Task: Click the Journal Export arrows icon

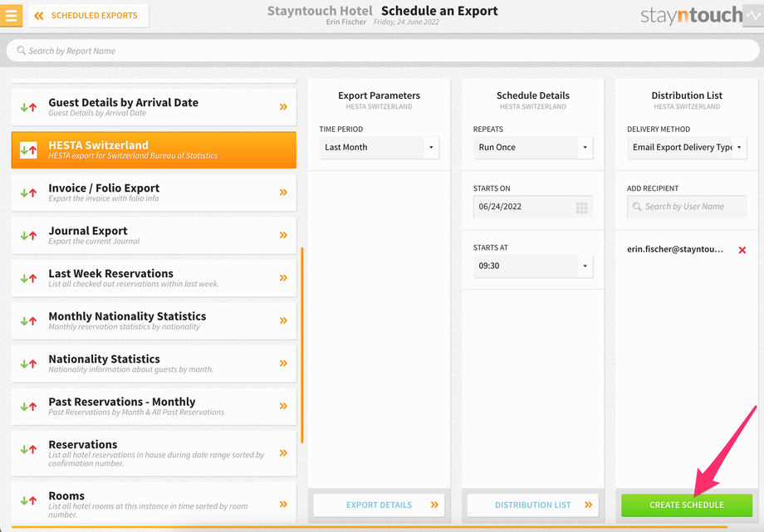Action: 28,236
